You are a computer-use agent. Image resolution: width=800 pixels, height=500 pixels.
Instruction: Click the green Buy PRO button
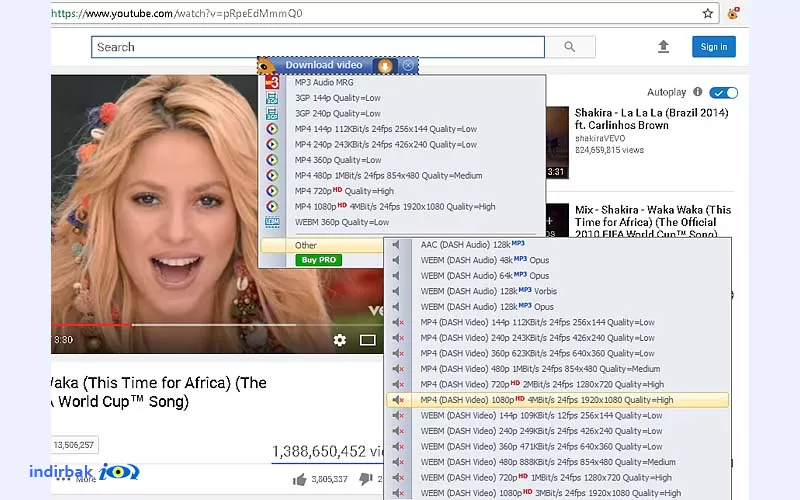(x=318, y=260)
